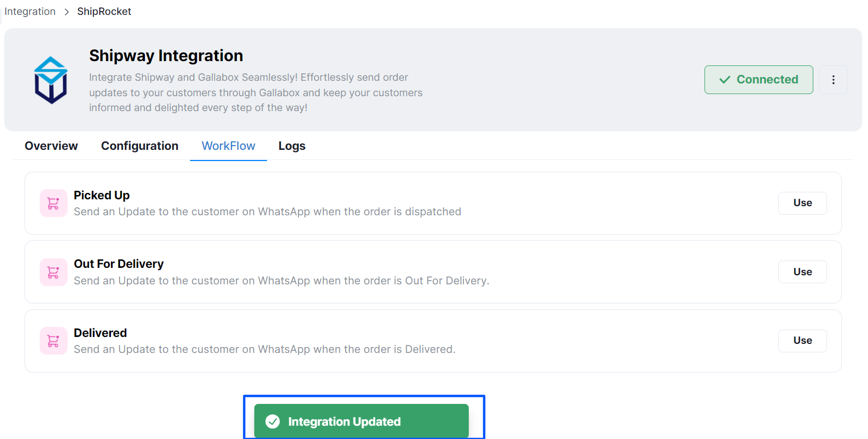
Task: Click the ShipRocket breadcrumb
Action: tap(104, 12)
